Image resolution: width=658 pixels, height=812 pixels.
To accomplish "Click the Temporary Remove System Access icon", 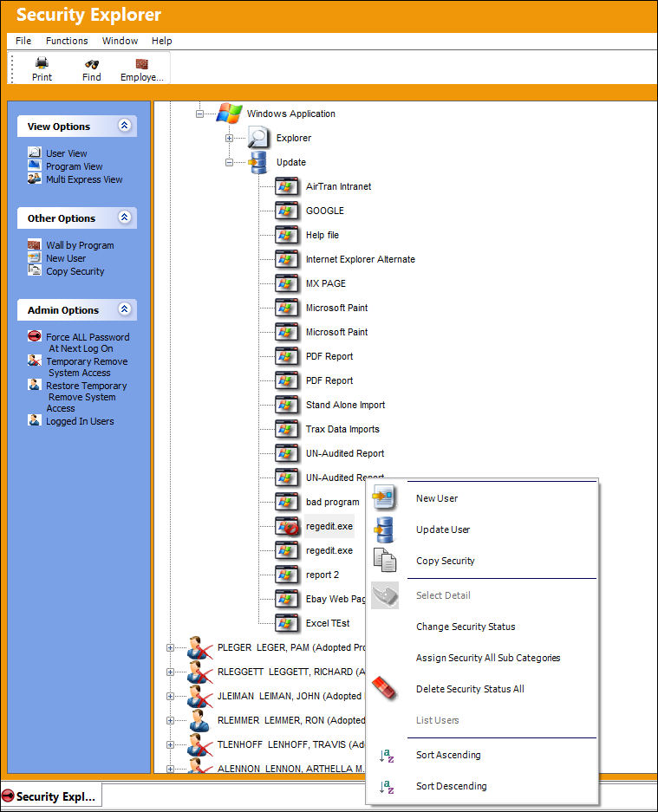I will pyautogui.click(x=34, y=360).
